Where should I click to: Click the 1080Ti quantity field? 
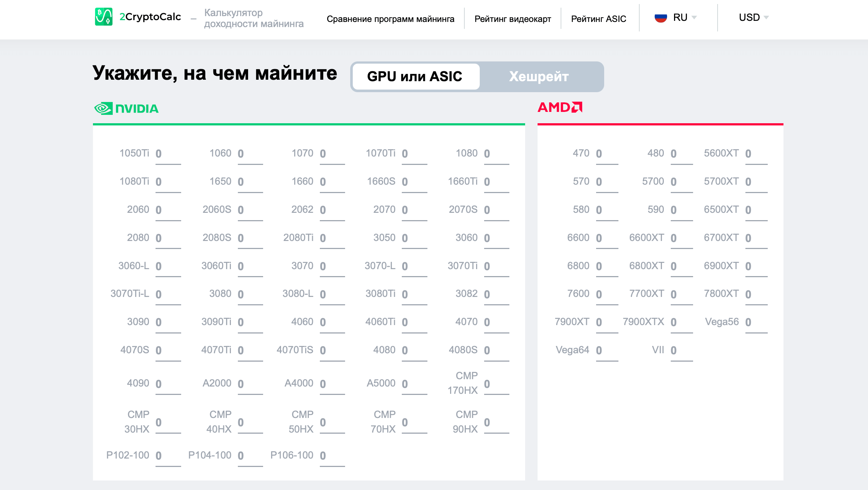click(168, 182)
